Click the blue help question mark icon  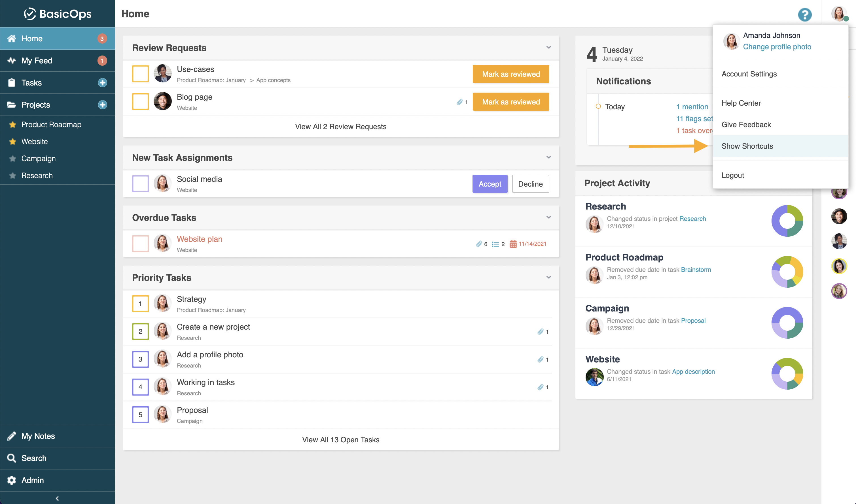pyautogui.click(x=804, y=15)
